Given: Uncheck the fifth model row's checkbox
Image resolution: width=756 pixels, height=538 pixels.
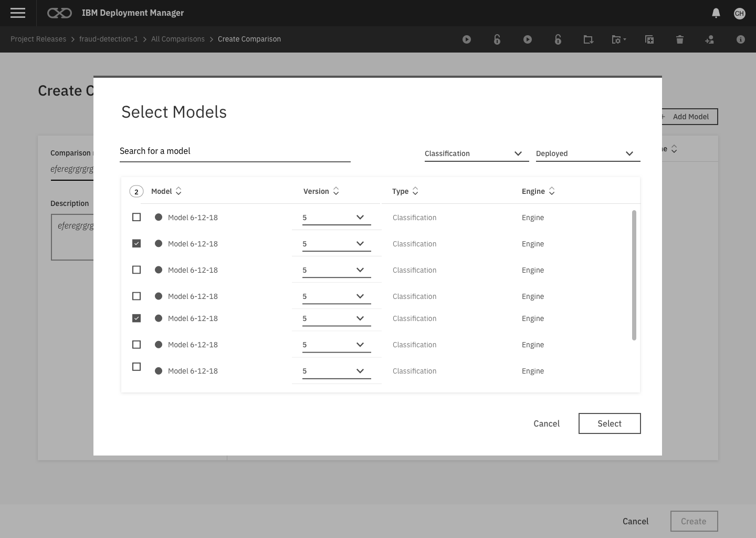Looking at the screenshot, I should (x=136, y=318).
